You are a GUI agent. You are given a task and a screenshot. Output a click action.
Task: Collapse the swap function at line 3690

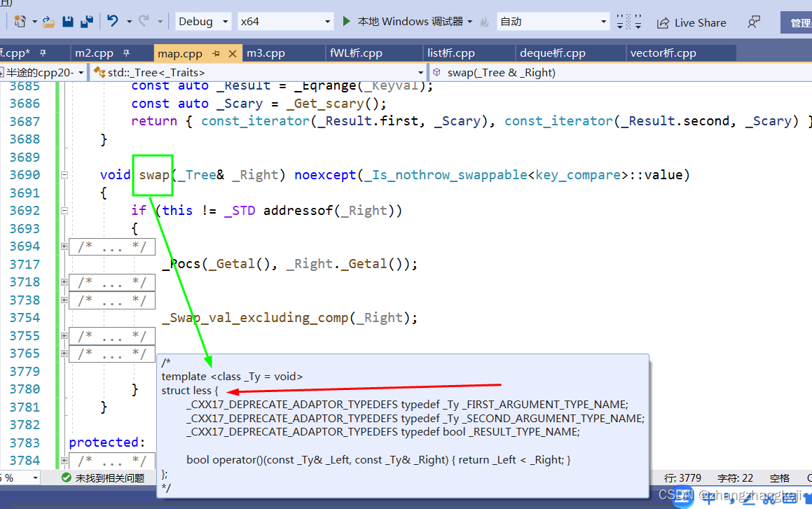click(x=64, y=175)
